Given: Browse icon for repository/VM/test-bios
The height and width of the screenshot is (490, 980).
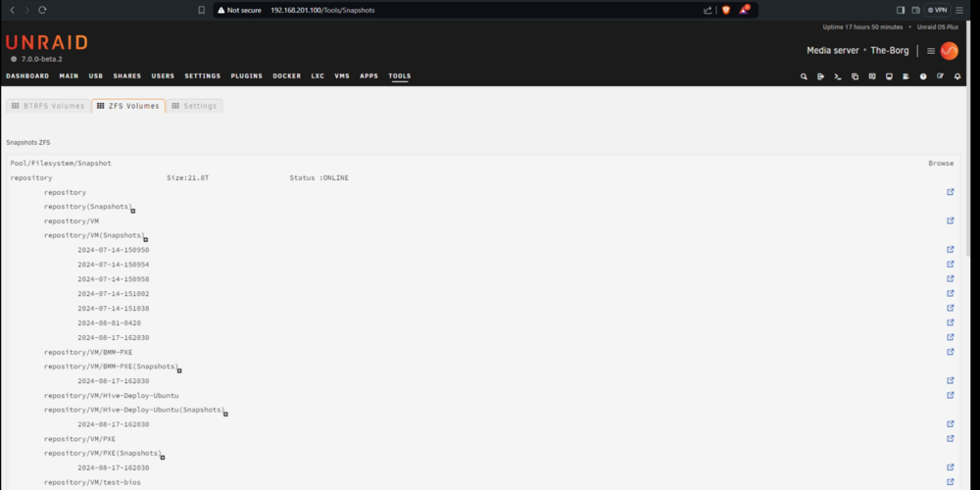Looking at the screenshot, I should pyautogui.click(x=951, y=482).
